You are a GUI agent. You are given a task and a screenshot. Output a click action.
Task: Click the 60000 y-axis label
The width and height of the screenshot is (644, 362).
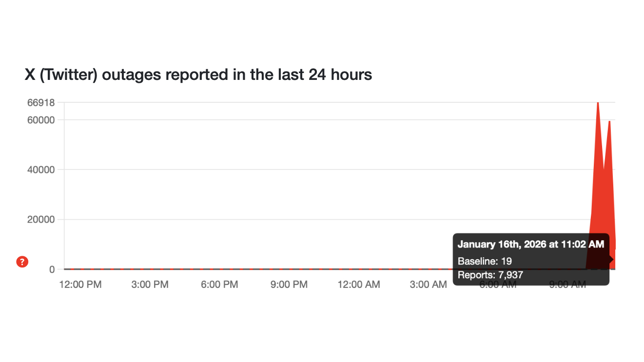tap(40, 120)
